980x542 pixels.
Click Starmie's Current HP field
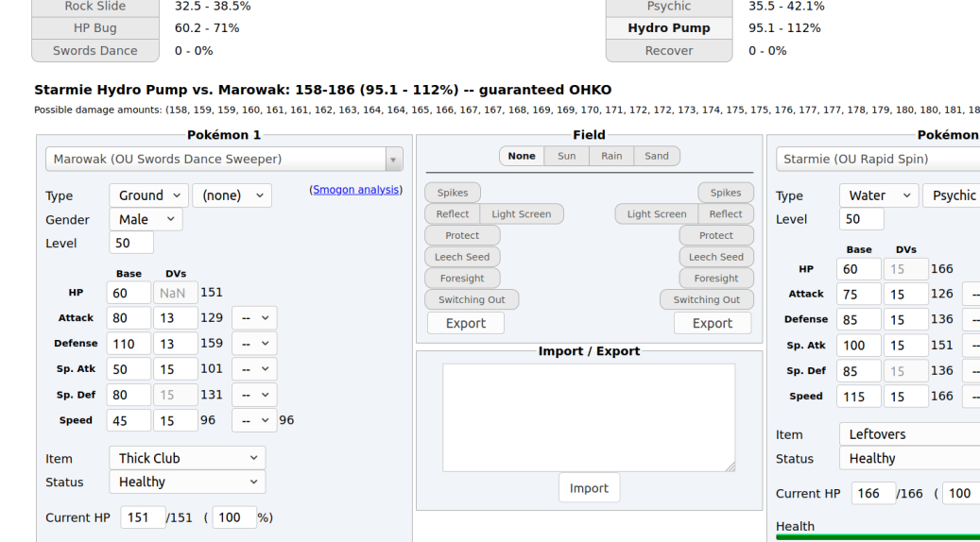click(x=873, y=493)
